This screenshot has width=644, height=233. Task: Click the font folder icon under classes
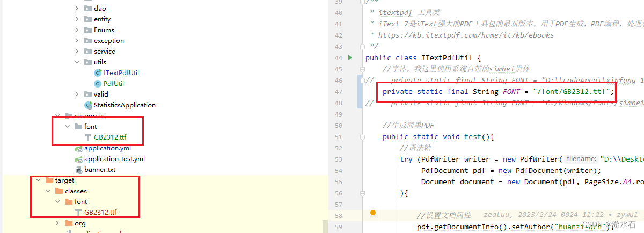coord(69,202)
